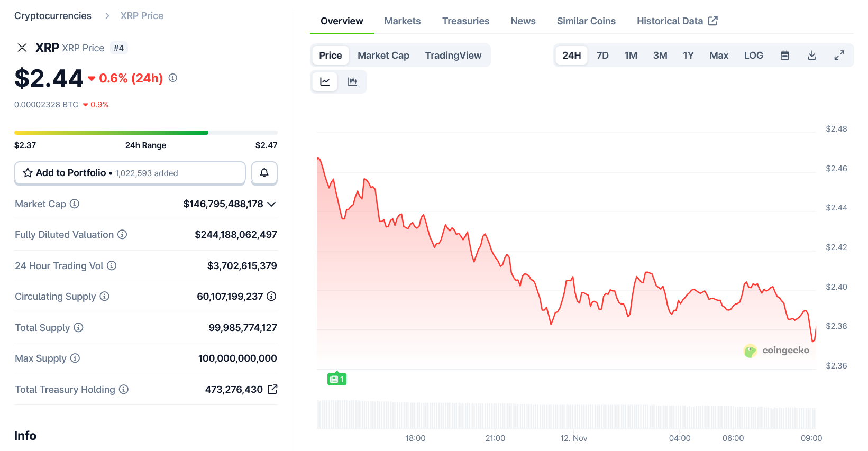This screenshot has height=451, width=868.
Task: Click the green news marker on the chart
Action: [x=336, y=379]
